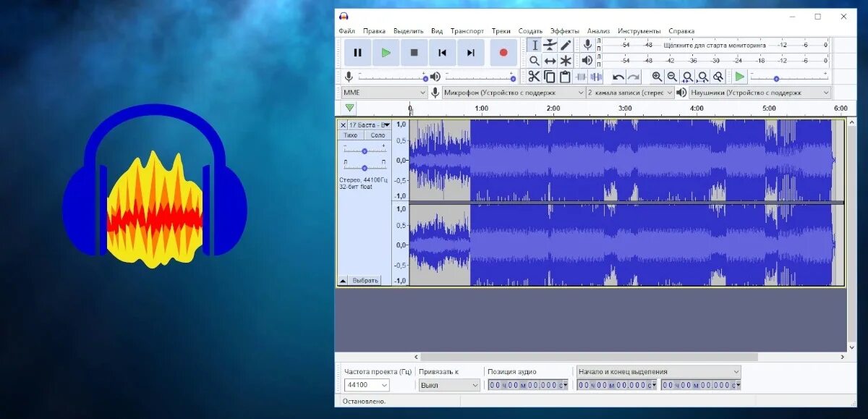Open the Анализ menu
Image resolution: width=868 pixels, height=419 pixels.
599,31
